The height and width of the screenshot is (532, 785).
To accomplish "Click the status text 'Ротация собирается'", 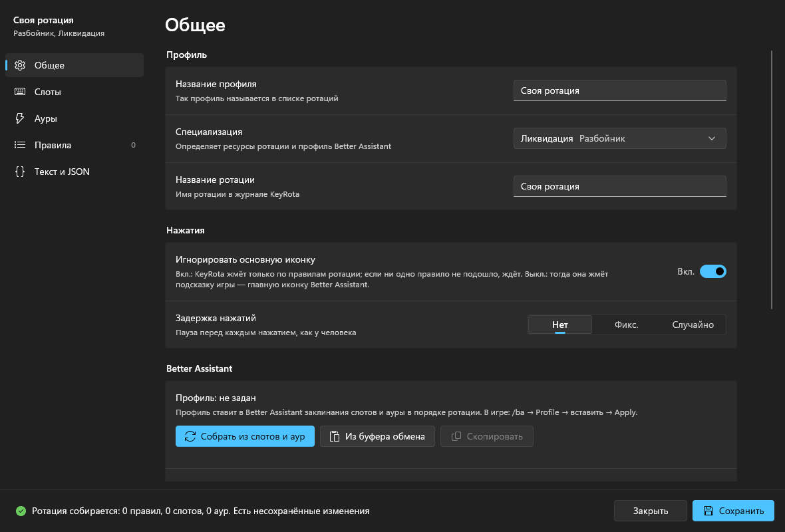I will coord(76,511).
